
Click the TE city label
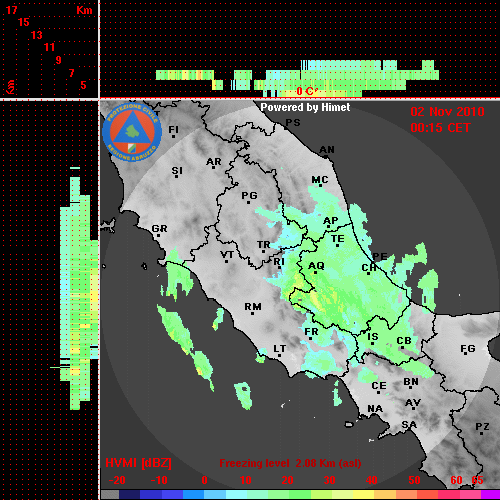(338, 239)
